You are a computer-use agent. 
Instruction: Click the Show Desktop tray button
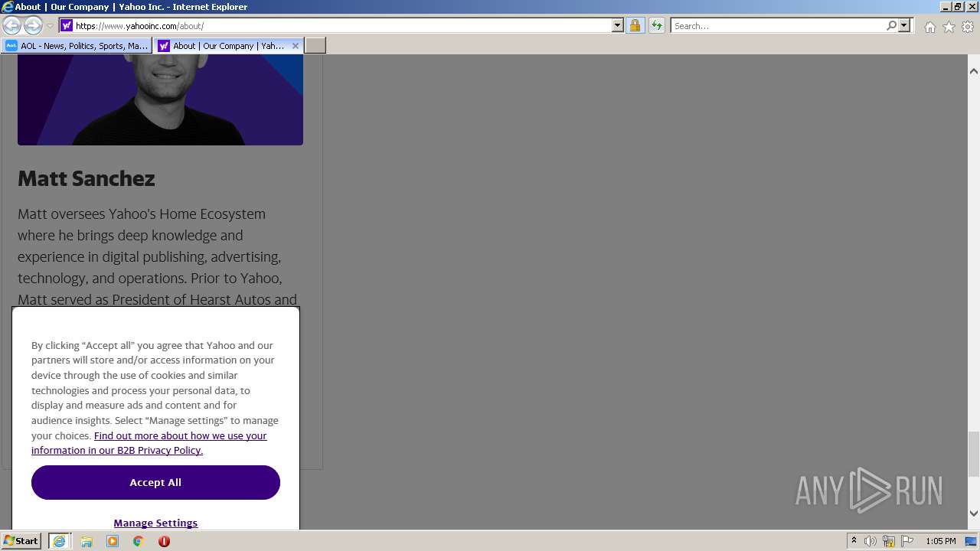[x=972, y=541]
